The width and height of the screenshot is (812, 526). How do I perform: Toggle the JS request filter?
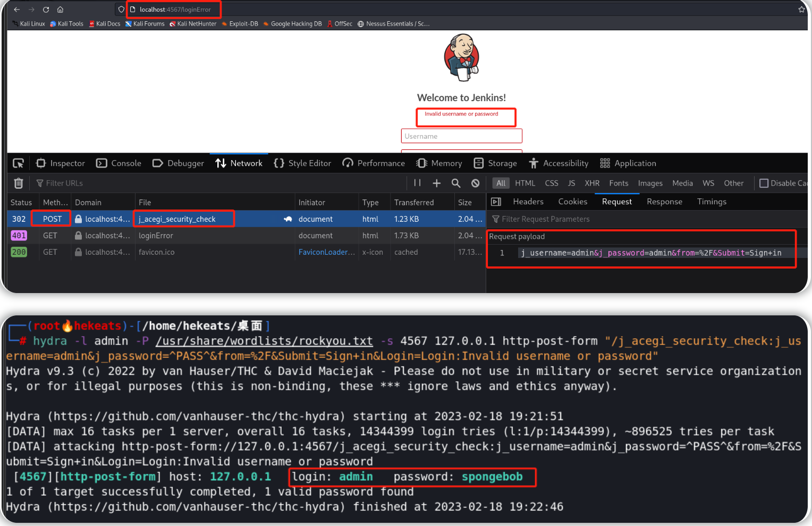pos(571,183)
